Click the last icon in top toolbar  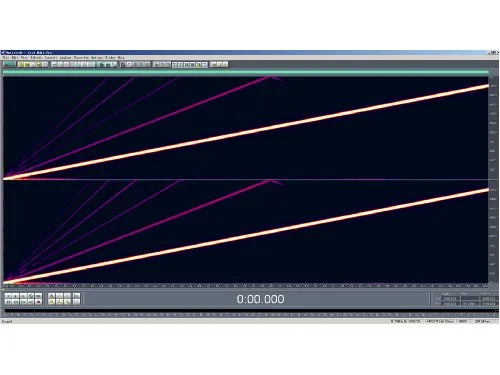coord(225,64)
